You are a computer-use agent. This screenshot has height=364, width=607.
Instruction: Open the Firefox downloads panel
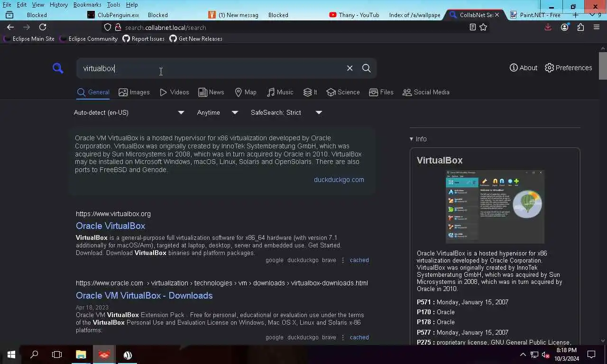[548, 27]
